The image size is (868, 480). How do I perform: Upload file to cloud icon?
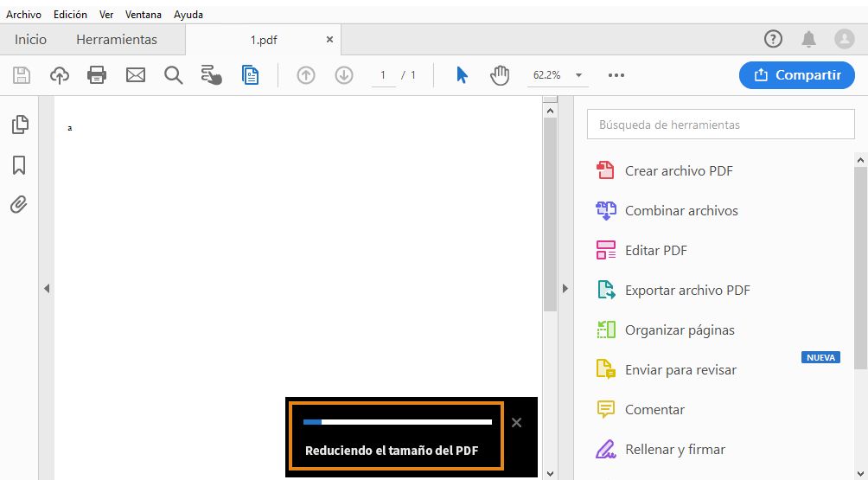60,74
